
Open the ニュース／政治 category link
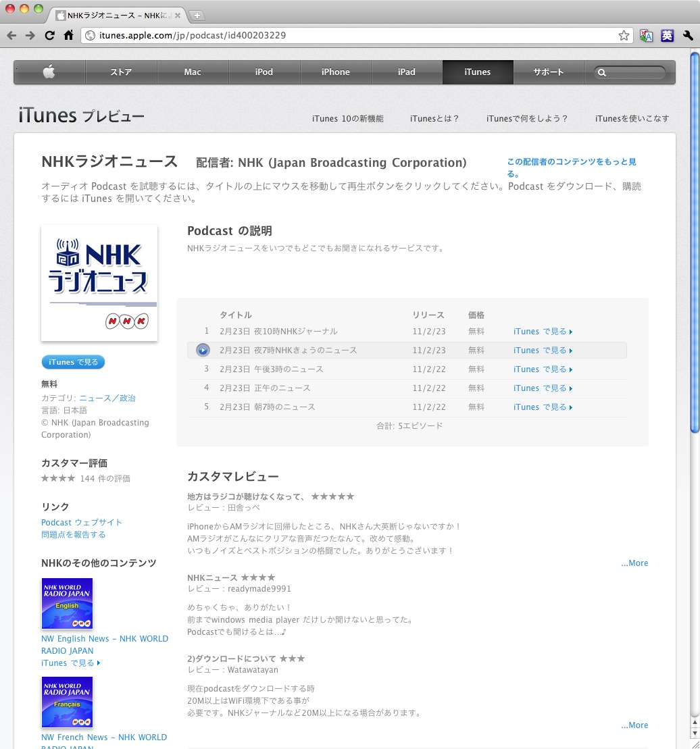click(107, 398)
